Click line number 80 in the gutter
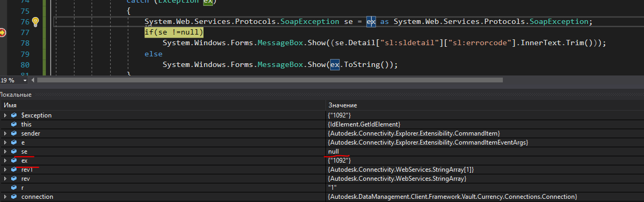 coord(25,65)
